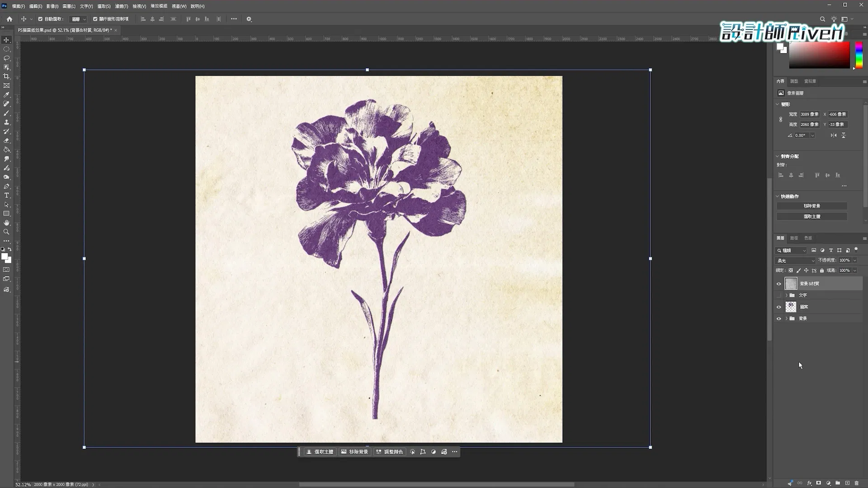Open the 圖層 auto-select target dropdown

coord(79,19)
